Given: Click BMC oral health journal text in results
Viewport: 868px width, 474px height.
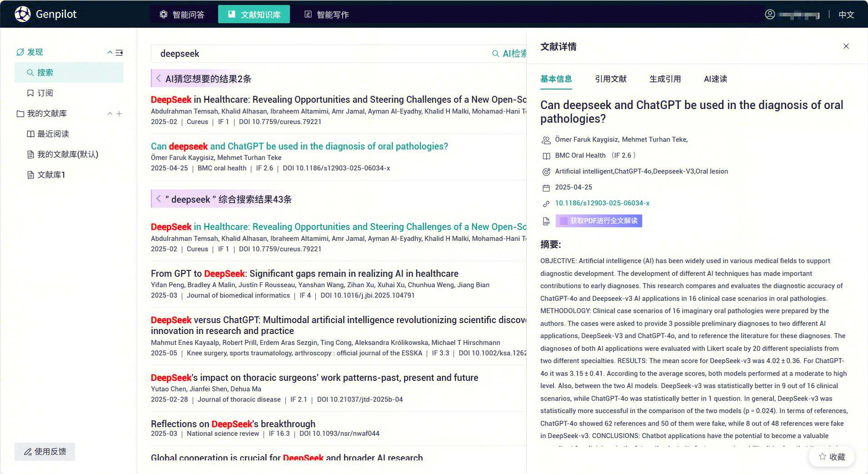Looking at the screenshot, I should (x=222, y=168).
